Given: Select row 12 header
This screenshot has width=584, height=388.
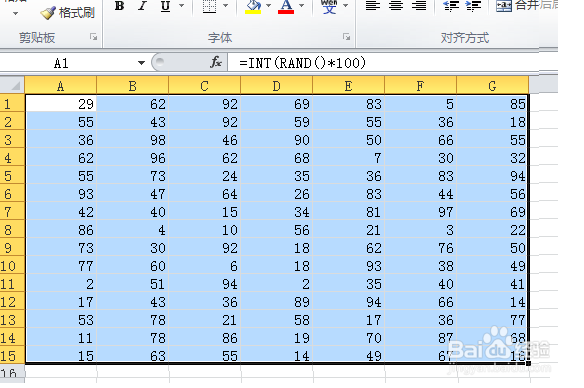Looking at the screenshot, I should coord(12,302).
